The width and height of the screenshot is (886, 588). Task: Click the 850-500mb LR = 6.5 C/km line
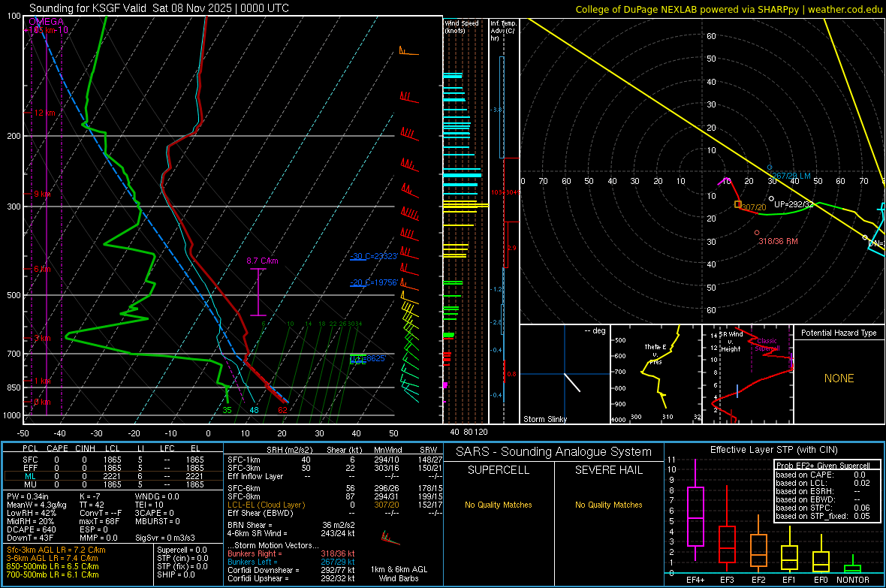(x=53, y=566)
